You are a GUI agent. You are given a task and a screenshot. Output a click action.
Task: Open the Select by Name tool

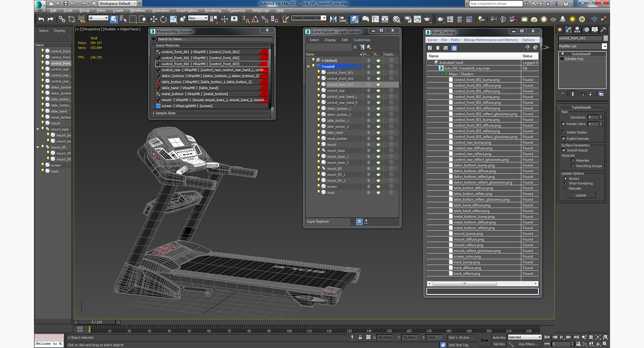point(123,19)
